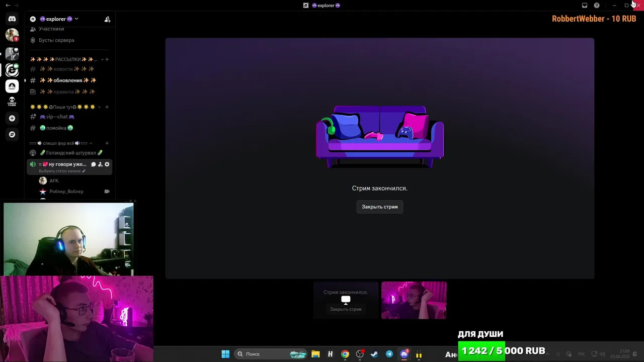Screen dimensions: 644x362
Task: Open Discord help question mark icon
Action: point(597,6)
